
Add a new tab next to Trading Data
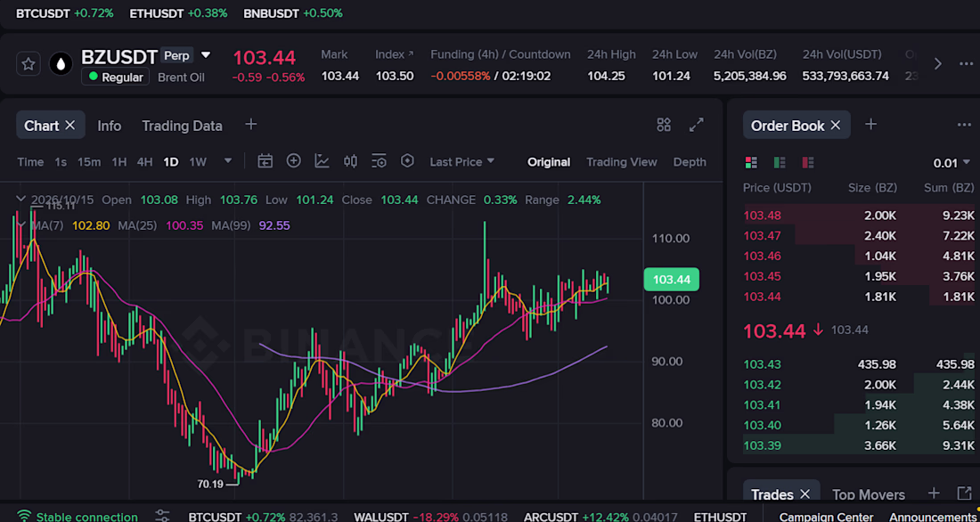pos(250,125)
